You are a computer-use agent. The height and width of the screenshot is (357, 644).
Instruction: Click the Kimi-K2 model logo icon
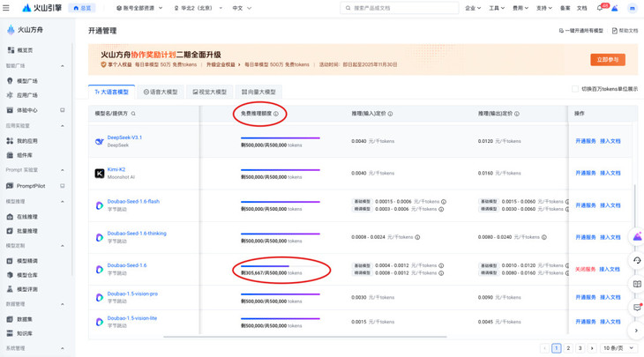click(x=100, y=174)
